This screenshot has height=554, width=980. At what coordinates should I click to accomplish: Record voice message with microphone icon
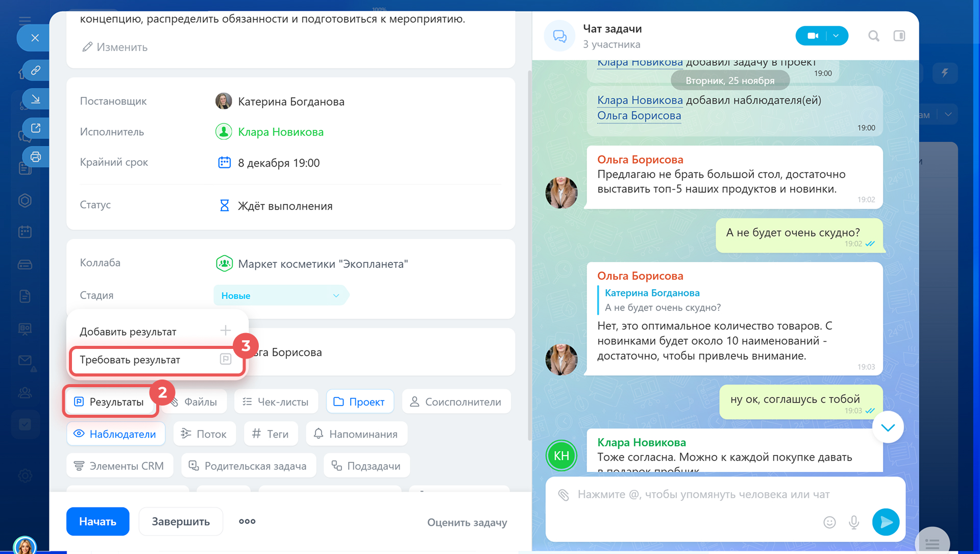coord(854,522)
